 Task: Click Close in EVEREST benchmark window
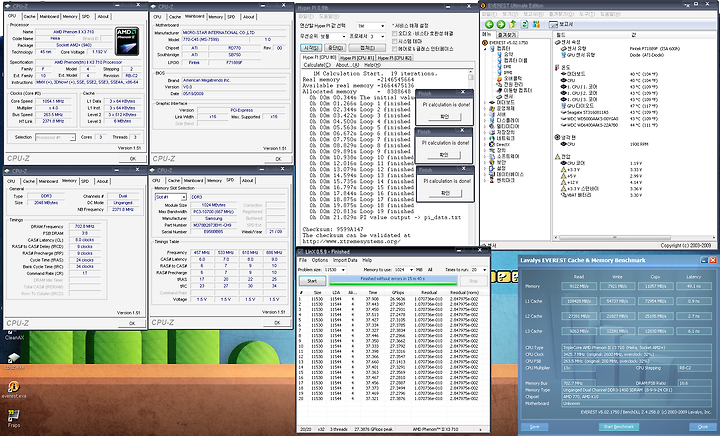(703, 427)
